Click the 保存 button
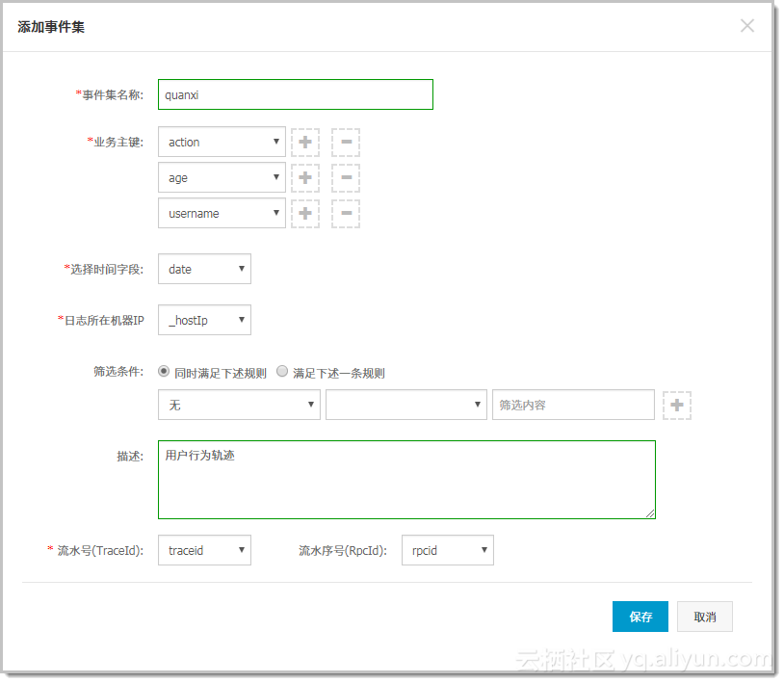The height and width of the screenshot is (683, 784). 640,617
